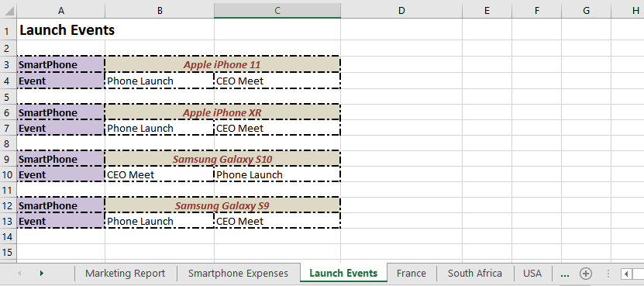Click the Select All corner triangle
Screen dimensions: 644x286
[9, 11]
